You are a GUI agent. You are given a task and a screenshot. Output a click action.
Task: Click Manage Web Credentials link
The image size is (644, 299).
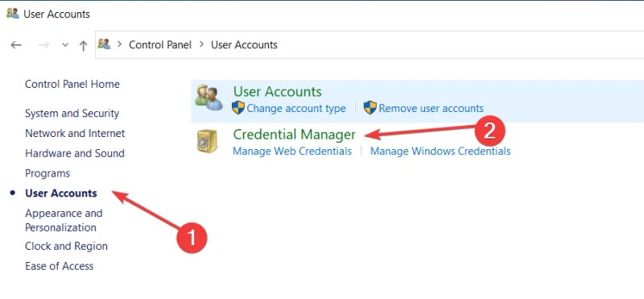[x=292, y=152]
